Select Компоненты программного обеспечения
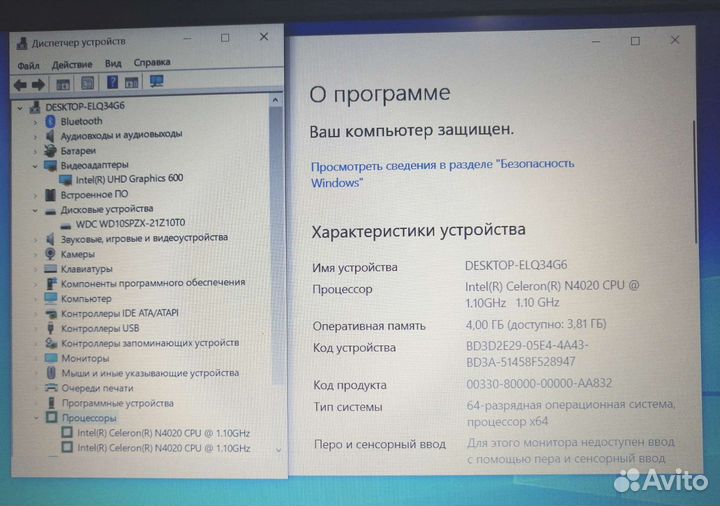Image resolution: width=720 pixels, height=506 pixels. 153,283
